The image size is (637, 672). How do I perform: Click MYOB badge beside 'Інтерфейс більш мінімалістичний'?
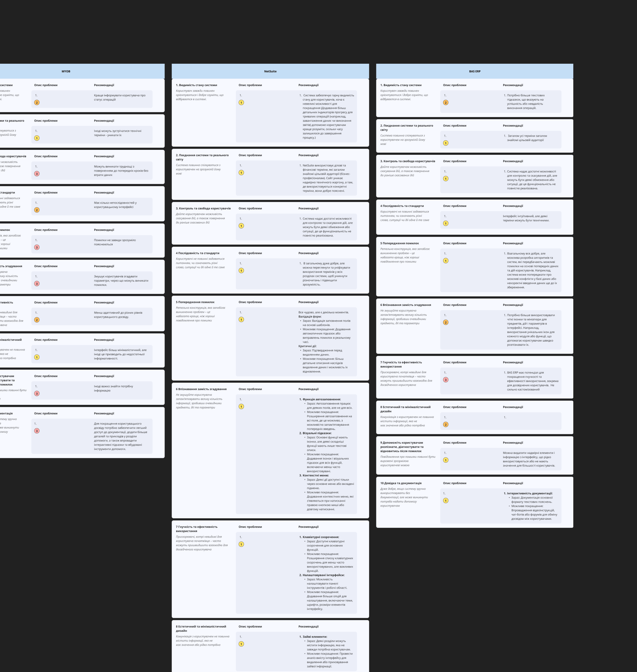pos(37,358)
